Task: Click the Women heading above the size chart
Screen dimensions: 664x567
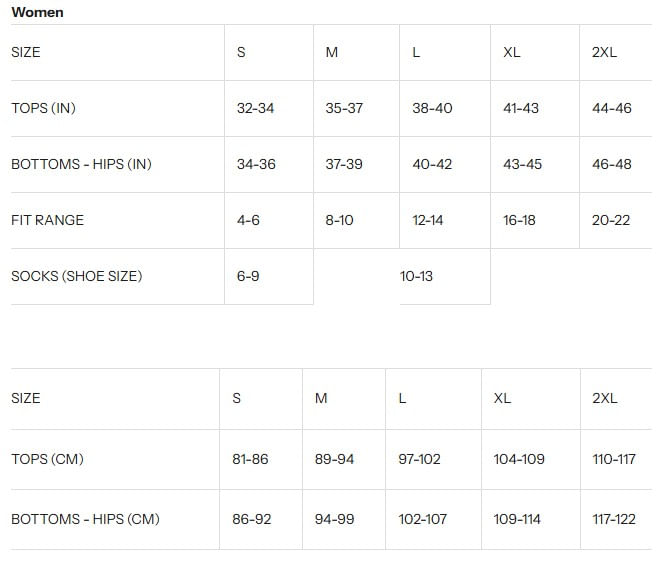Action: [x=37, y=12]
